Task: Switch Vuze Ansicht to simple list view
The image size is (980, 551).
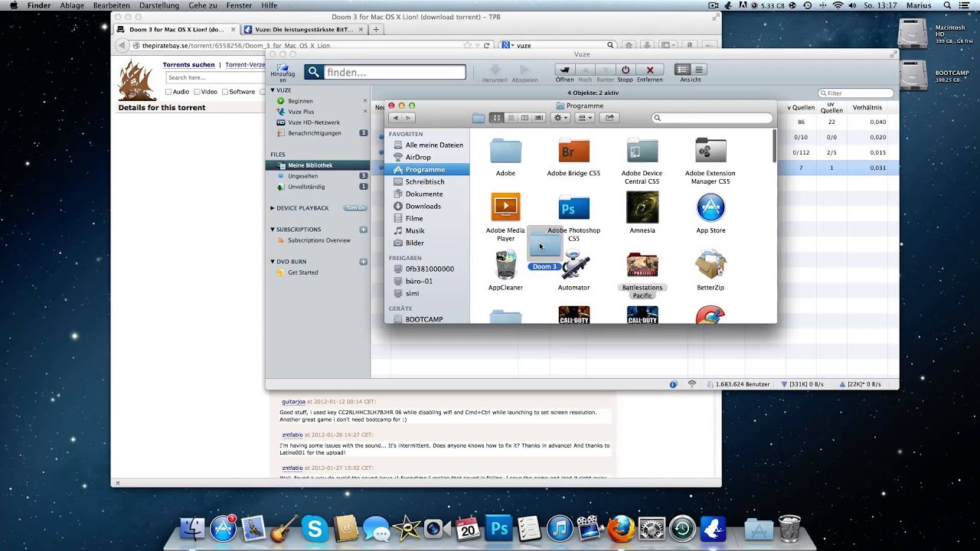Action: click(x=698, y=70)
